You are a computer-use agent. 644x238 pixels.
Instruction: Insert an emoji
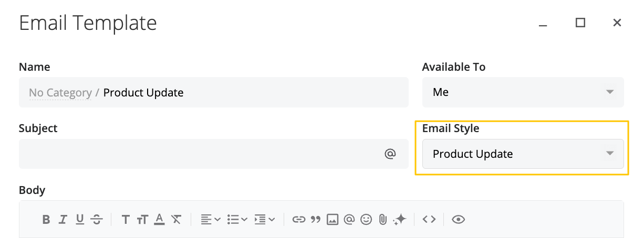[366, 220]
